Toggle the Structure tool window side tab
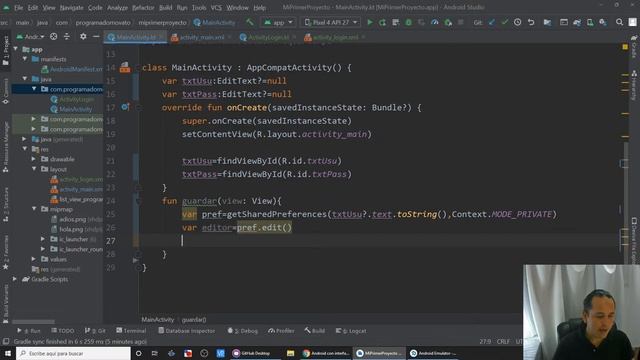The width and height of the screenshot is (640, 360). pyautogui.click(x=6, y=205)
